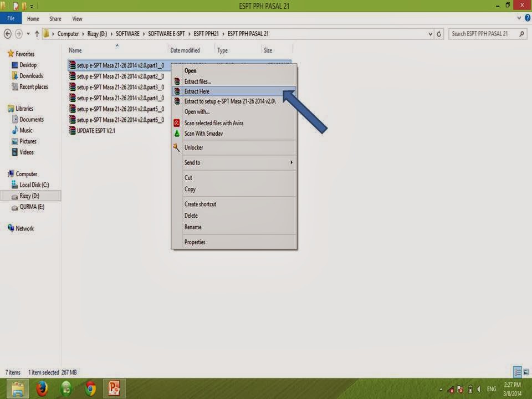The width and height of the screenshot is (532, 399).
Task: Expand the ribbon with the chevron
Action: pyautogui.click(x=519, y=18)
